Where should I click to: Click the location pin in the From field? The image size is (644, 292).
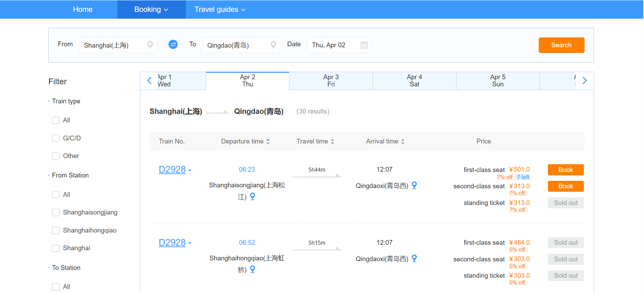(x=150, y=45)
